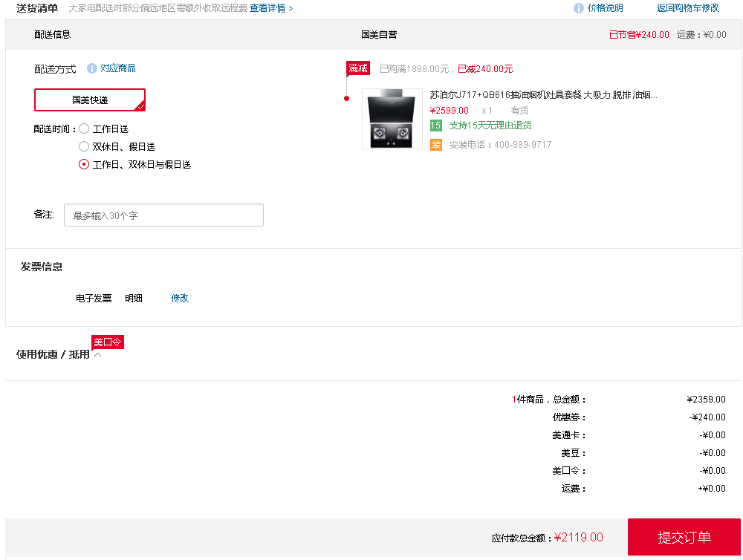Go back via 返回购物车修改 link
Image resolution: width=743 pixels, height=560 pixels.
tap(687, 8)
